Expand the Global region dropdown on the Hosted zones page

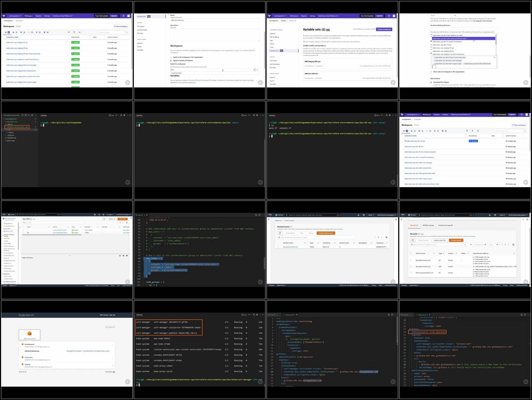[x=371, y=215]
